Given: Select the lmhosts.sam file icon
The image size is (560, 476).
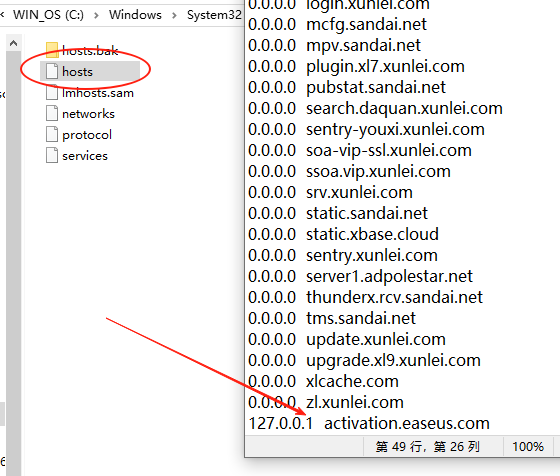Looking at the screenshot, I should [x=52, y=92].
